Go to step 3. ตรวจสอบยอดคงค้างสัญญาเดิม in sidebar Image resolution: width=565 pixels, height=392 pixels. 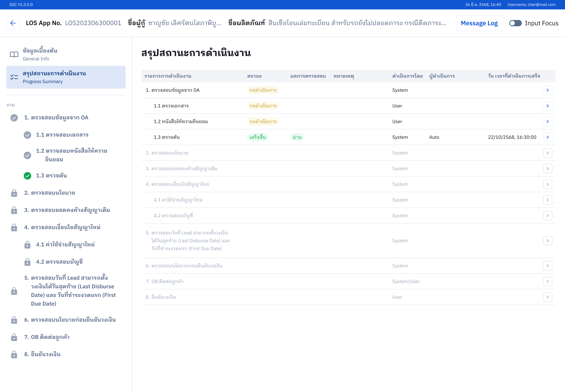[67, 210]
